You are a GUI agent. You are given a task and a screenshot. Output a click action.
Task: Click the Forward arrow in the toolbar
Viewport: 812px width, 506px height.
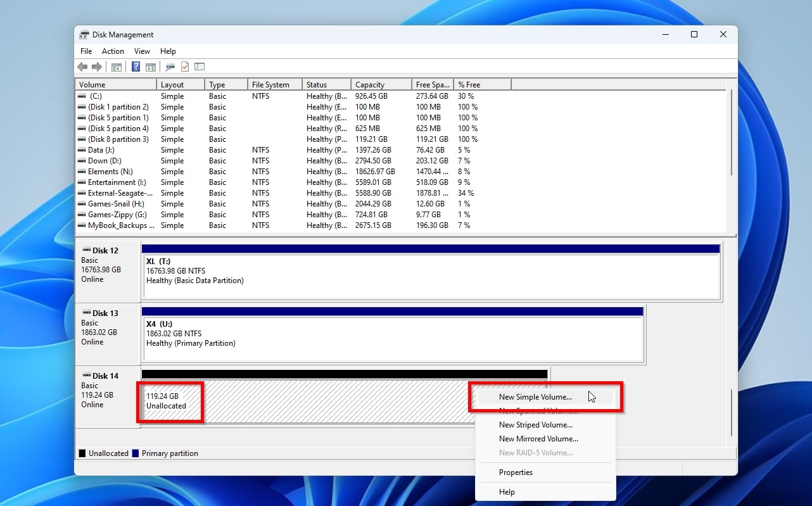(97, 66)
